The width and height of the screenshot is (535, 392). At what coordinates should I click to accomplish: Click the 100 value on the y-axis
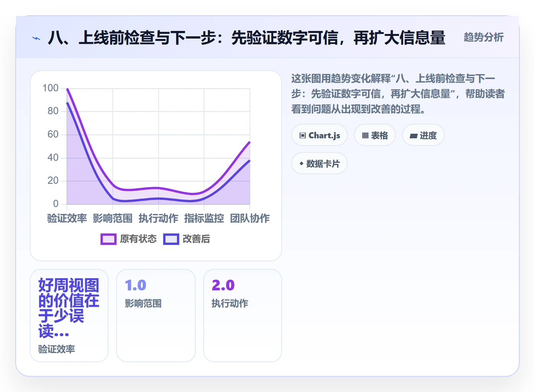(x=50, y=88)
